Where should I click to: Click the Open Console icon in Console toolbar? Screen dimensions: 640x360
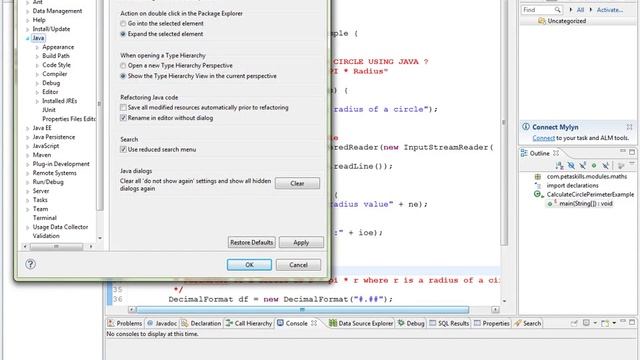[x=605, y=323]
